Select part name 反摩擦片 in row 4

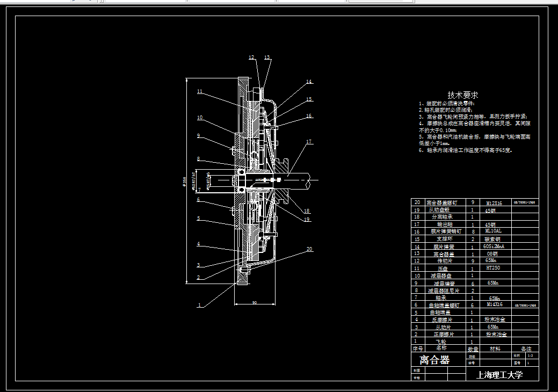[x=442, y=320]
